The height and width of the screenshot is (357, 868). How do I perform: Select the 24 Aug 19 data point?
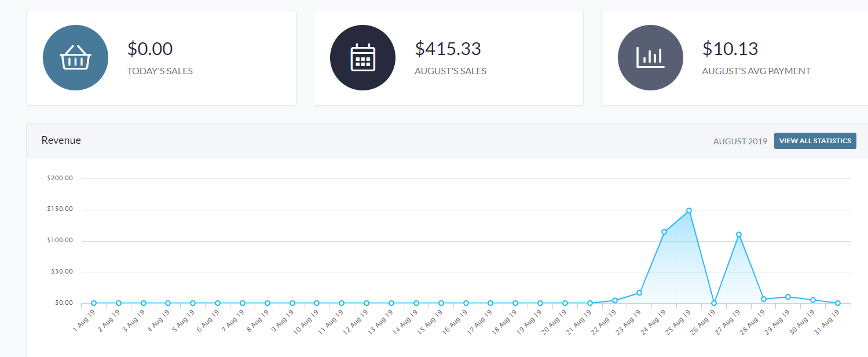(x=664, y=232)
